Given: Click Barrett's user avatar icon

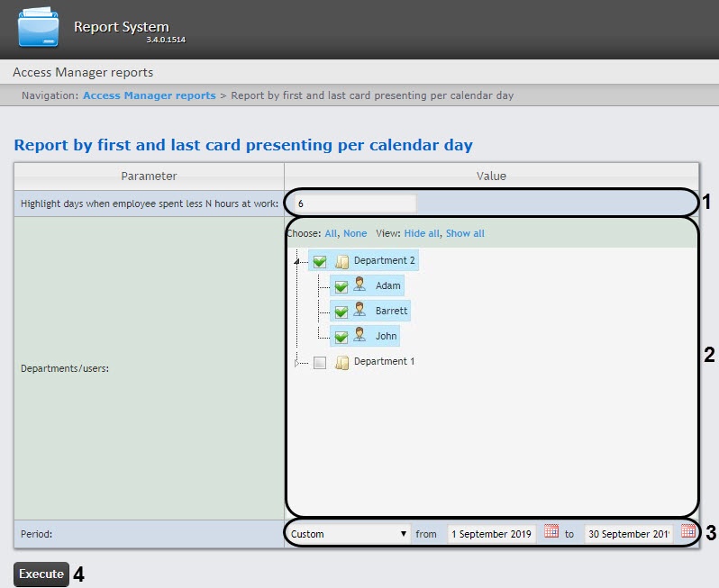Looking at the screenshot, I should (360, 310).
